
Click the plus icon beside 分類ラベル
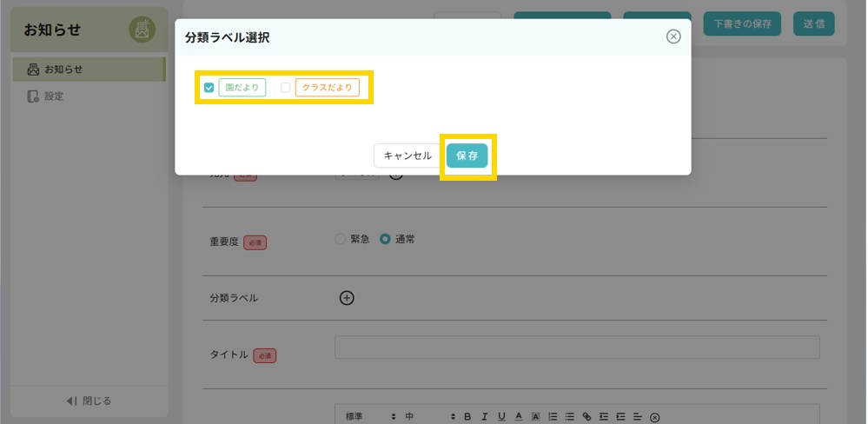coord(347,298)
